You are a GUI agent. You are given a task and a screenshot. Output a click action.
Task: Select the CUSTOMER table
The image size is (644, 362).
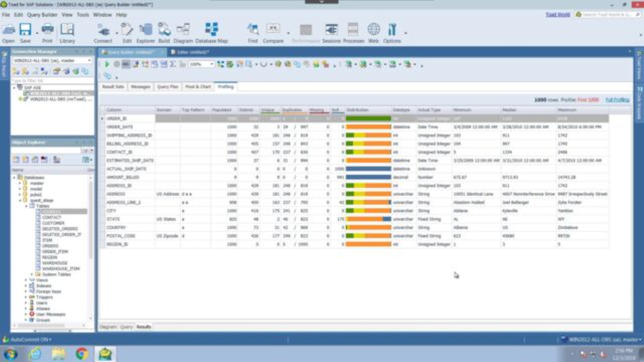point(53,223)
